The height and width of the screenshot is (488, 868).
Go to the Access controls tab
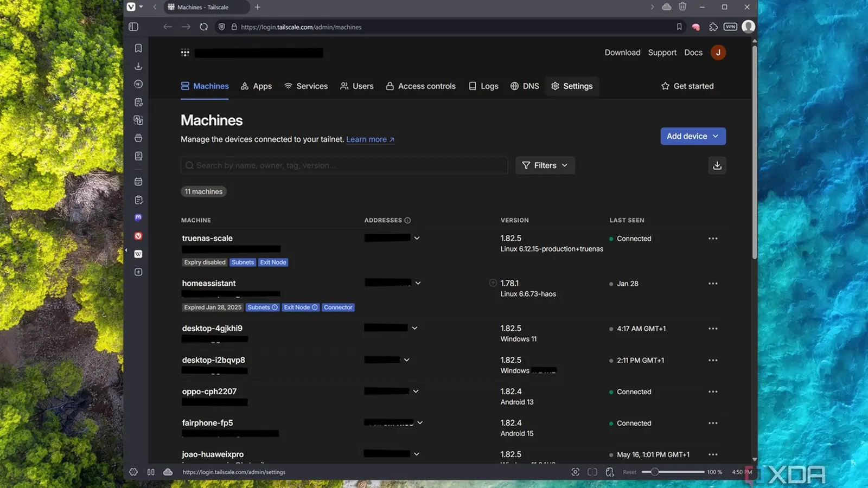(421, 86)
